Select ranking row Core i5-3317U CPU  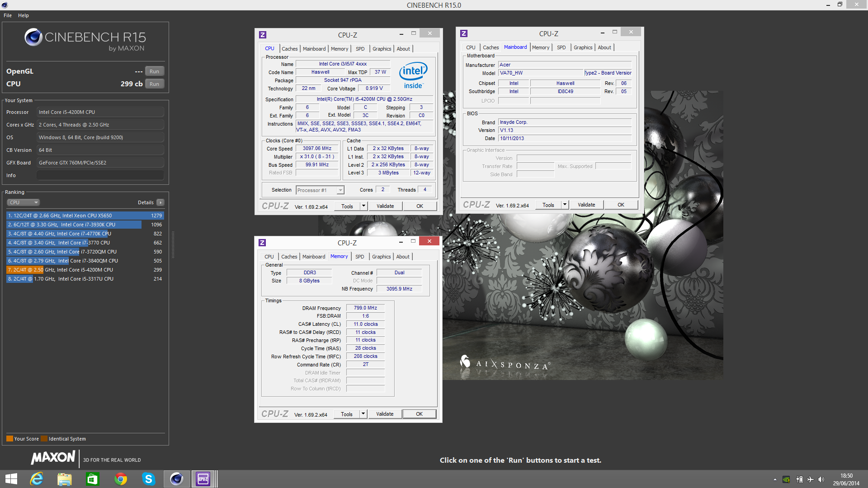coord(85,279)
